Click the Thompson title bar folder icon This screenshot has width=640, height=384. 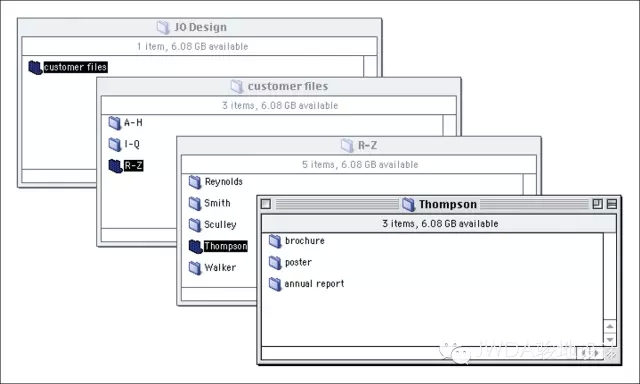[409, 204]
